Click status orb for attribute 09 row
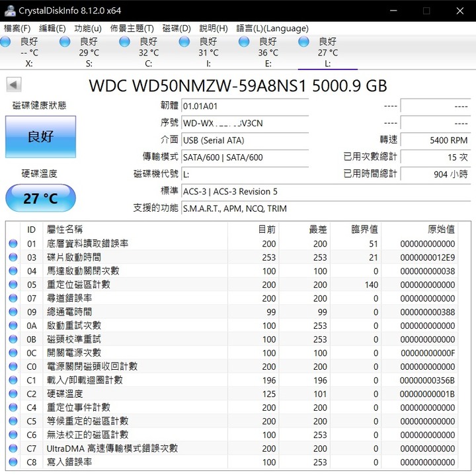The height and width of the screenshot is (475, 476). tap(13, 312)
